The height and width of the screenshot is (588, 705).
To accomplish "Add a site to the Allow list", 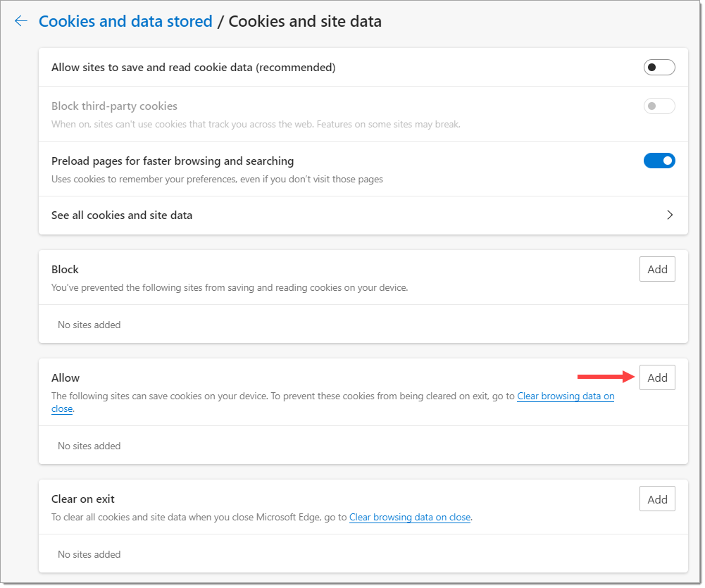I will [x=657, y=377].
